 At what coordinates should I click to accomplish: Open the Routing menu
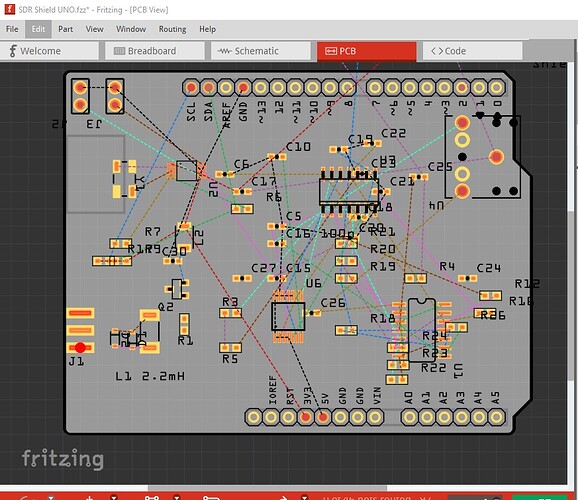coord(172,29)
